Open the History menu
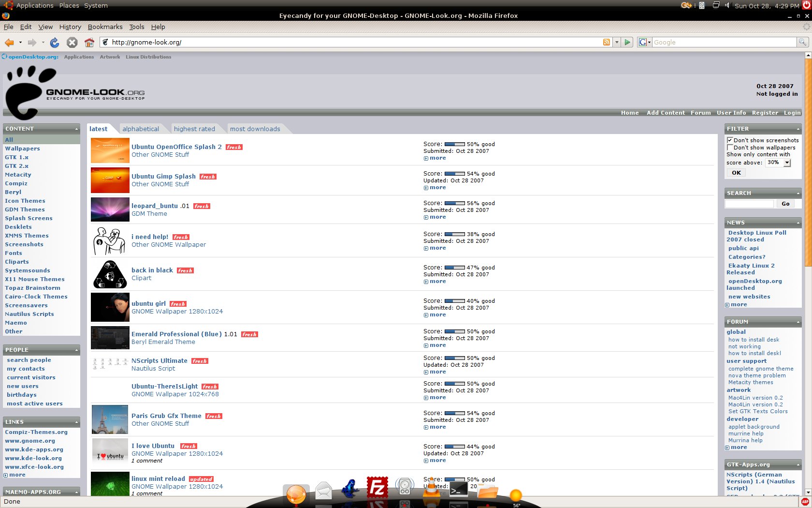Viewport: 812px width, 508px height. [x=70, y=27]
